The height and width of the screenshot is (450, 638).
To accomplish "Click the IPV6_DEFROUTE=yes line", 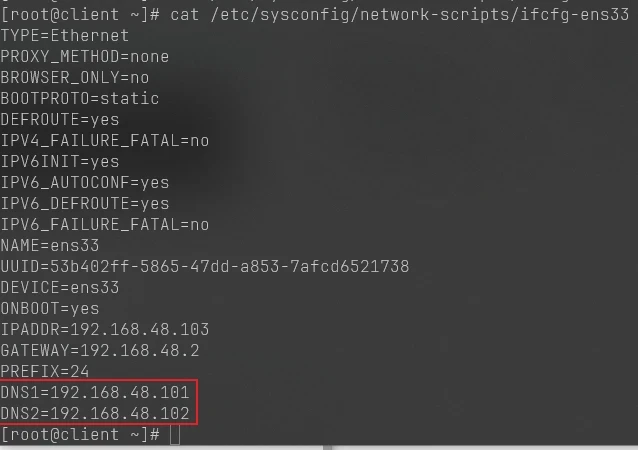I will [x=85, y=203].
